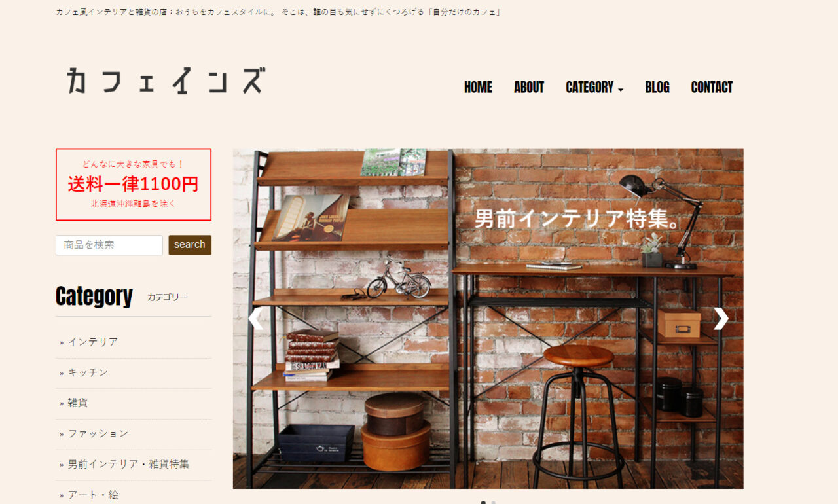Open the ファッション category
This screenshot has width=838, height=504.
(98, 433)
